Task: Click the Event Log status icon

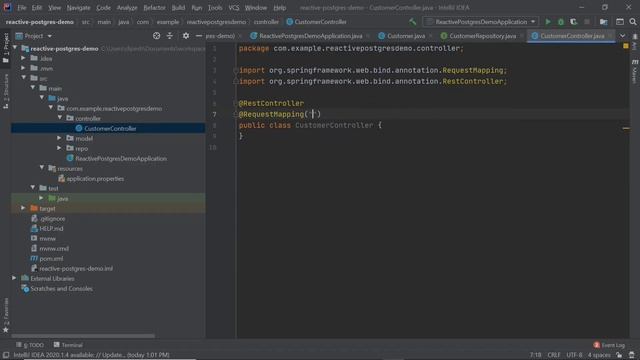Action: (609, 345)
